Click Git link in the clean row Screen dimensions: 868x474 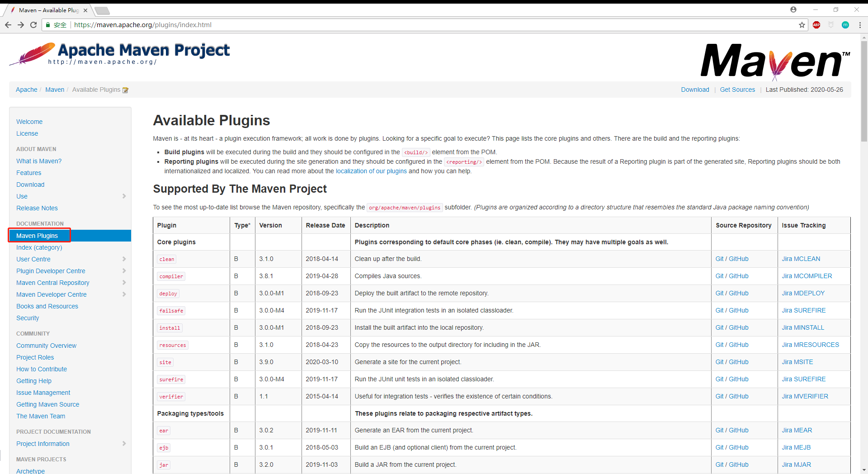point(720,259)
